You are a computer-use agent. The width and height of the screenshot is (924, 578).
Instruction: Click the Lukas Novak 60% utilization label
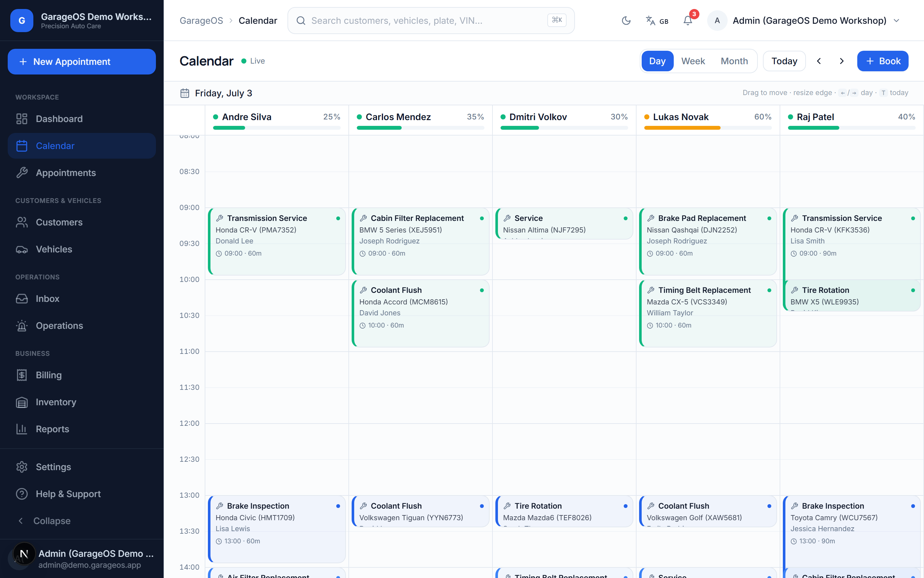(x=763, y=117)
